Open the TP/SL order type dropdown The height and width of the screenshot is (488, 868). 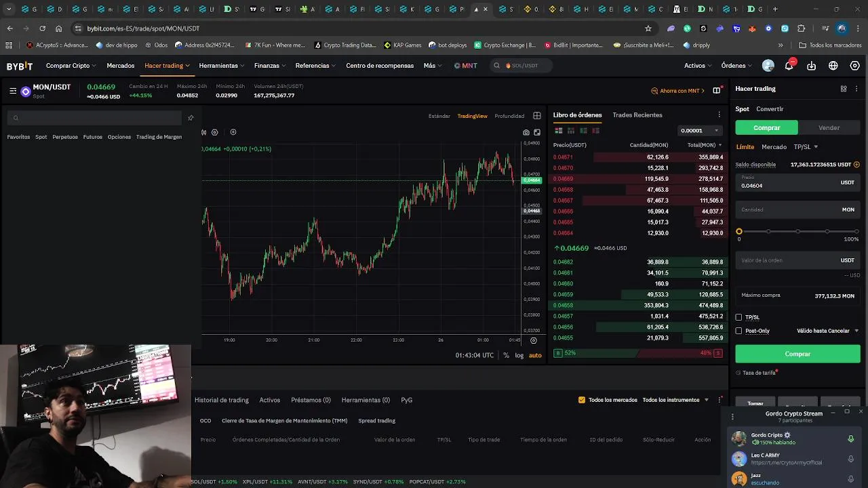pyautogui.click(x=806, y=147)
